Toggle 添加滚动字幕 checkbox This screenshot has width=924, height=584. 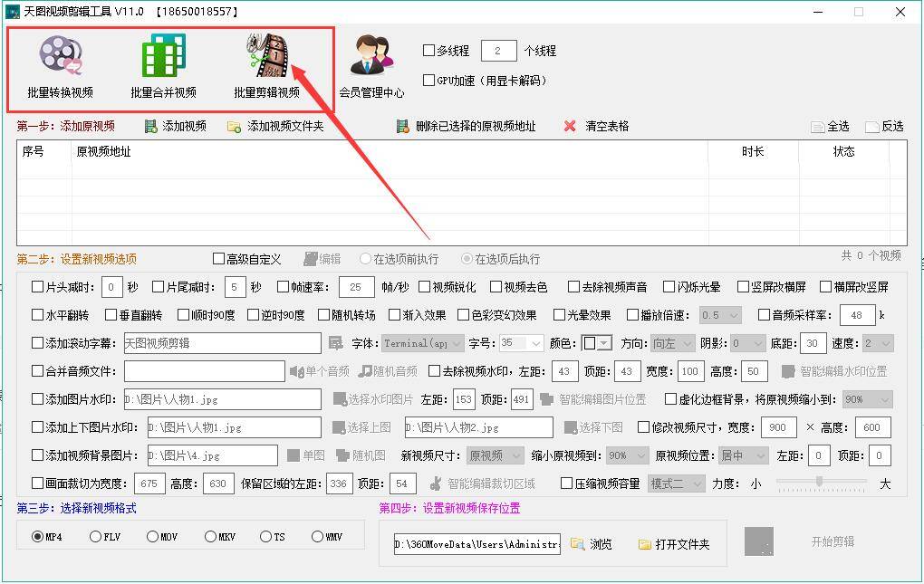pyautogui.click(x=37, y=342)
